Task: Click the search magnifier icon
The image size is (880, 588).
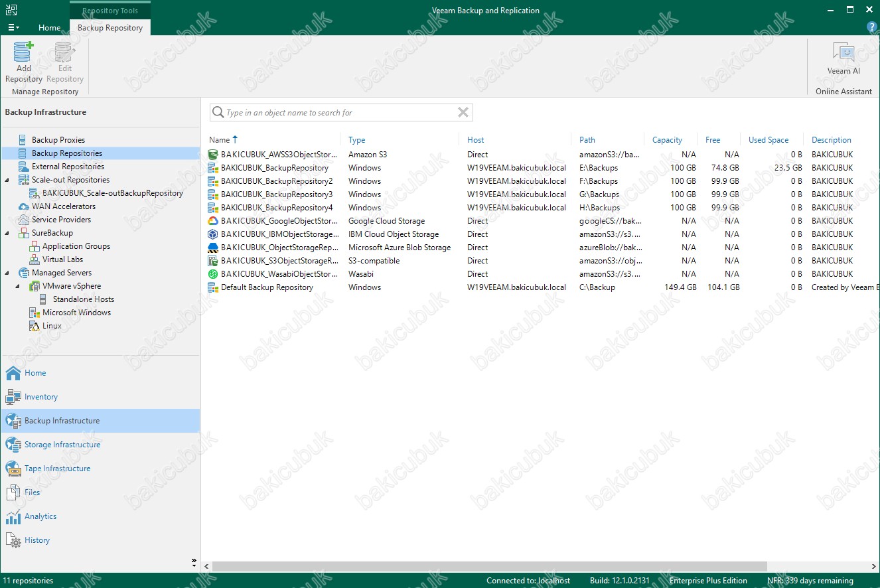Action: pyautogui.click(x=218, y=113)
